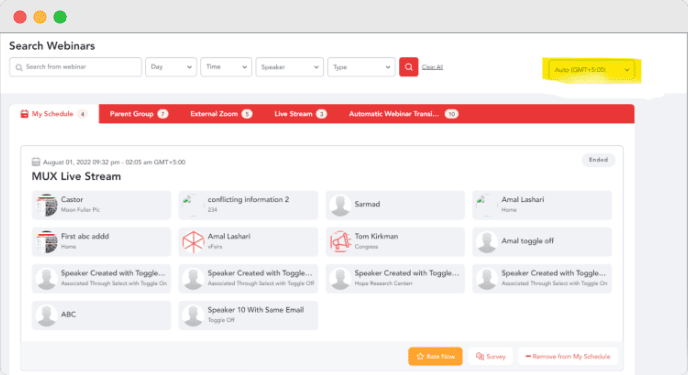Open the Type filter dropdown
This screenshot has width=688, height=375.
(361, 67)
